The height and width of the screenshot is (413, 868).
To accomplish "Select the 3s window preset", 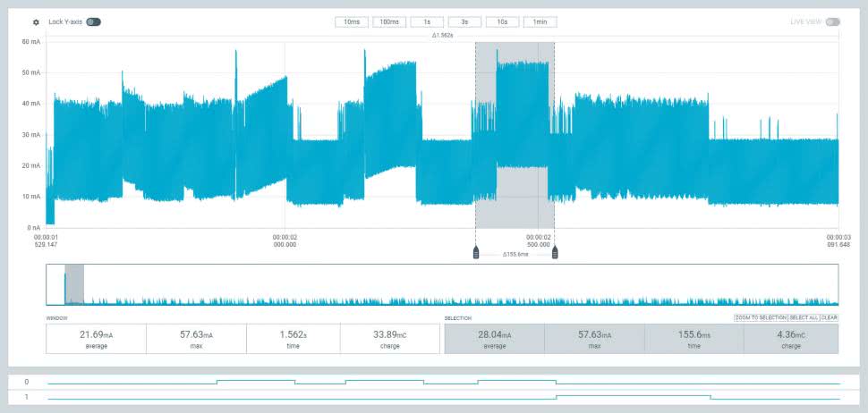I will click(x=464, y=21).
